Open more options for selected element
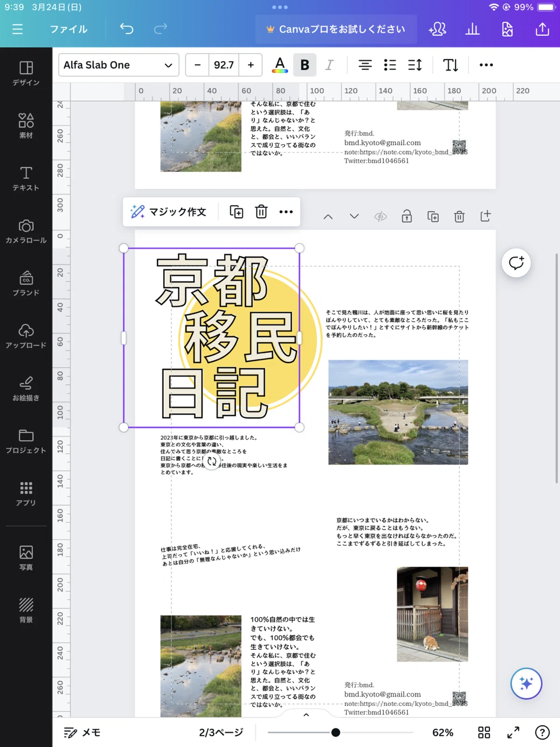560x747 pixels. 286,212
